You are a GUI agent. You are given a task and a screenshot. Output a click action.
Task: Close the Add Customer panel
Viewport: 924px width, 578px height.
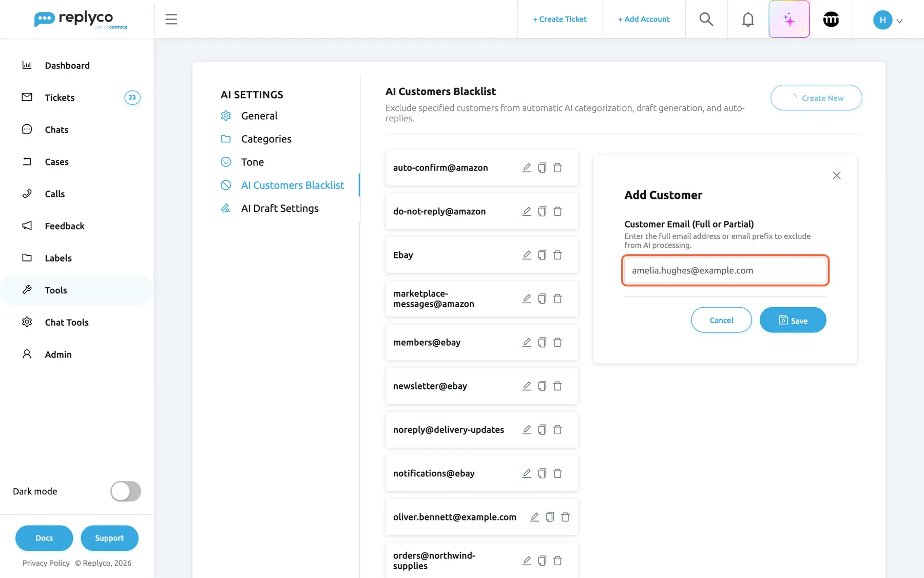point(836,175)
